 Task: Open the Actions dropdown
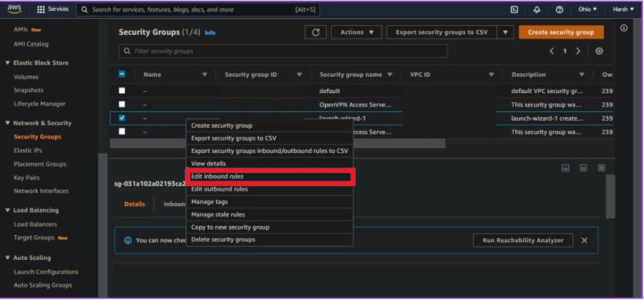tap(356, 33)
